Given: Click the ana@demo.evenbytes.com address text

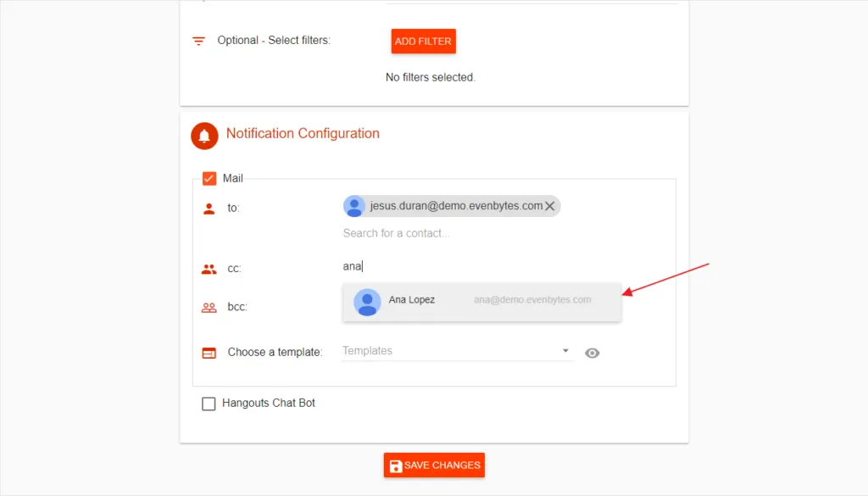Looking at the screenshot, I should [x=532, y=299].
